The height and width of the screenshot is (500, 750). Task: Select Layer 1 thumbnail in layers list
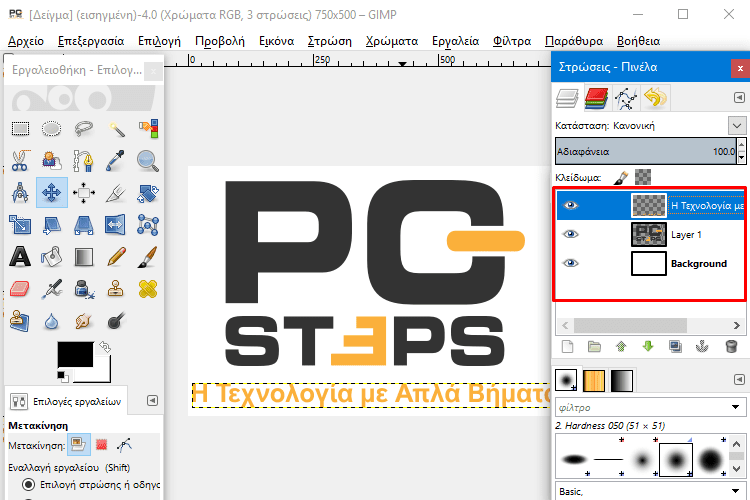649,234
